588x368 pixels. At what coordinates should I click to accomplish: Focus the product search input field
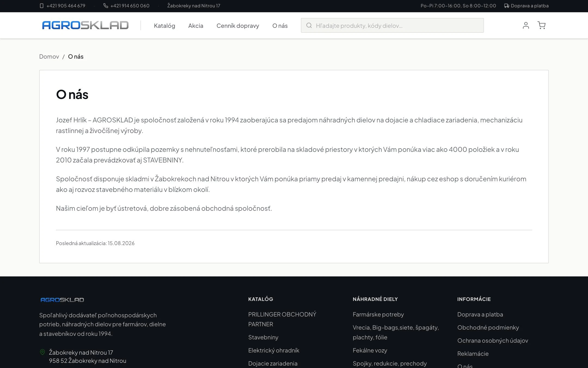pos(392,25)
